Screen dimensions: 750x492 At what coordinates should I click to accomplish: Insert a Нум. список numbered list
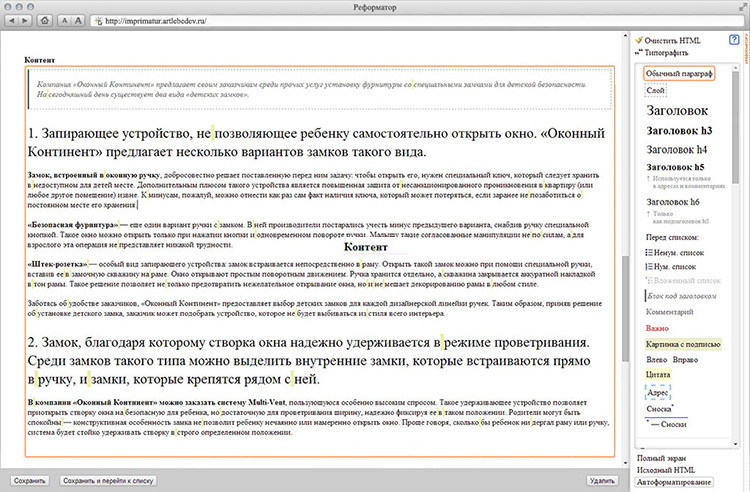671,267
